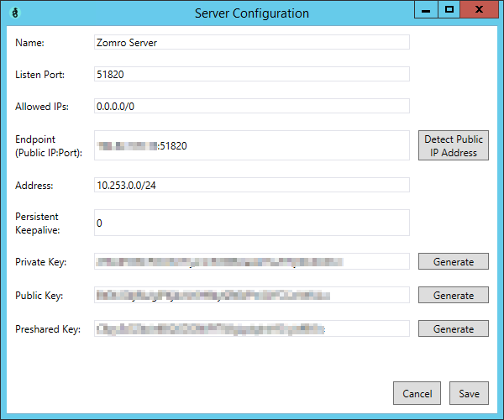This screenshot has width=504, height=420.
Task: Click the Preshared Key: label
Action: [48, 329]
